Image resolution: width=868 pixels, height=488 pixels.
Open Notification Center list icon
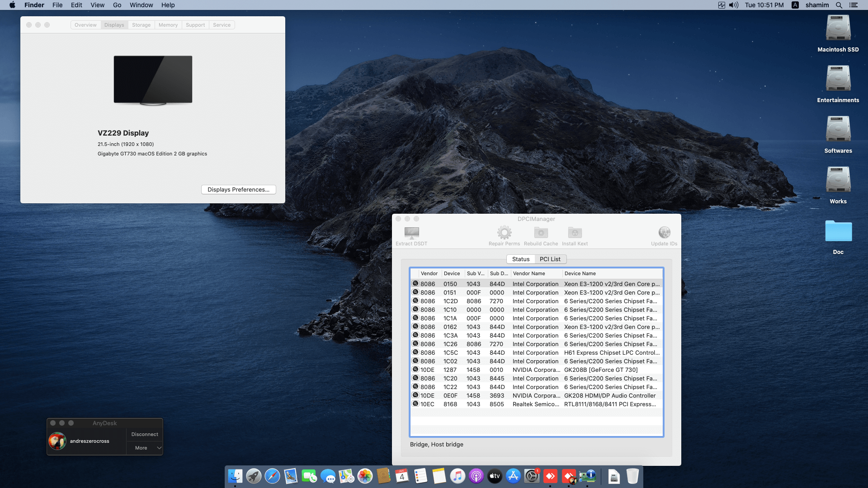tap(853, 5)
